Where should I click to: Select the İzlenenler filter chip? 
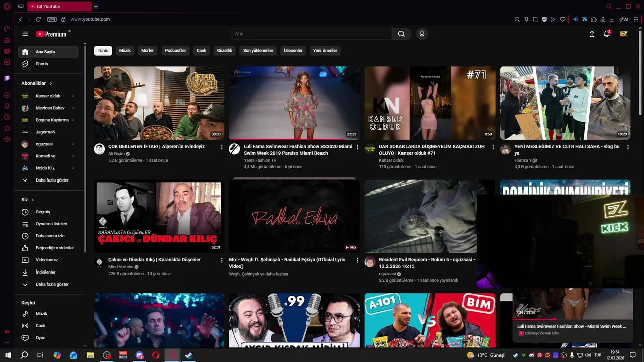pyautogui.click(x=293, y=51)
